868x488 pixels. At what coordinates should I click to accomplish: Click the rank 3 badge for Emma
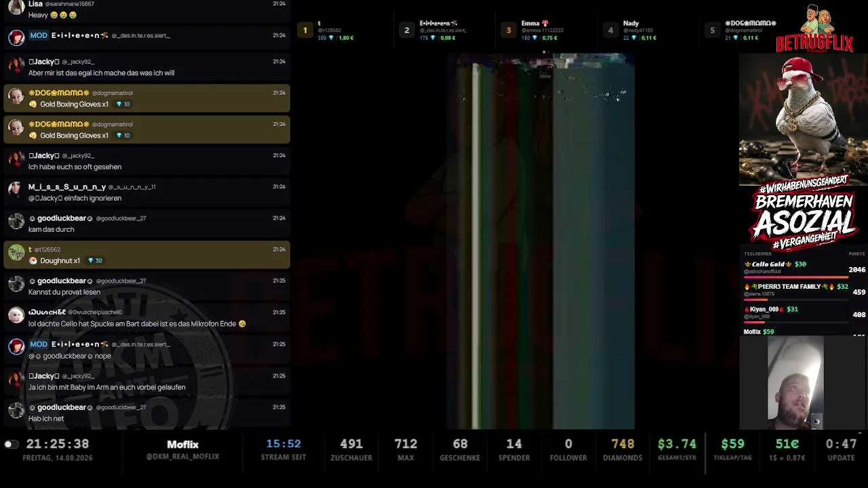click(509, 30)
